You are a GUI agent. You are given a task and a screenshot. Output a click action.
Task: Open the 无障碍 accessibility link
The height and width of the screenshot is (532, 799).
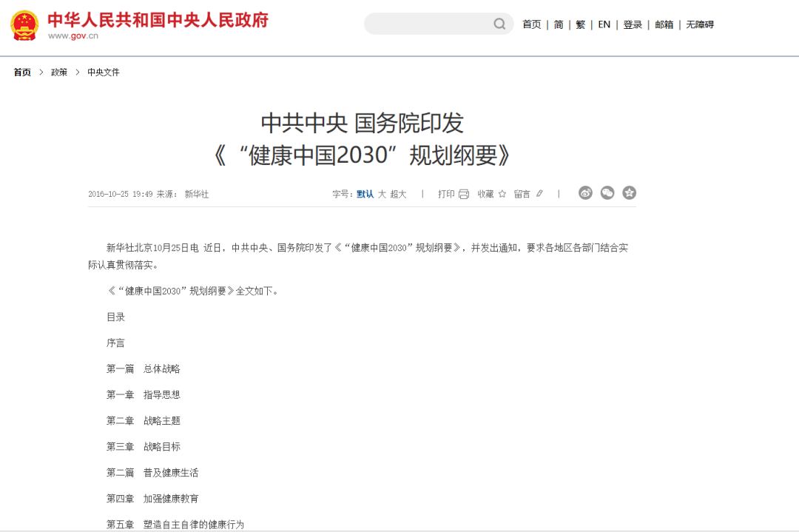700,24
